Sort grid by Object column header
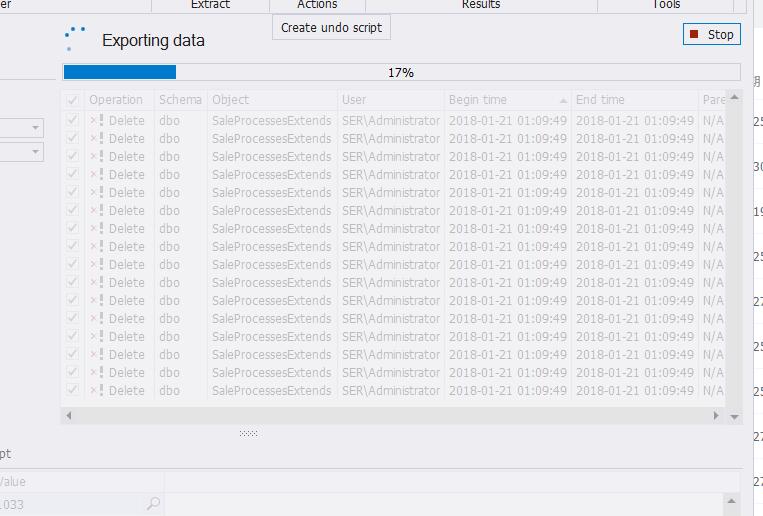Screen dimensions: 763x516 pos(272,100)
